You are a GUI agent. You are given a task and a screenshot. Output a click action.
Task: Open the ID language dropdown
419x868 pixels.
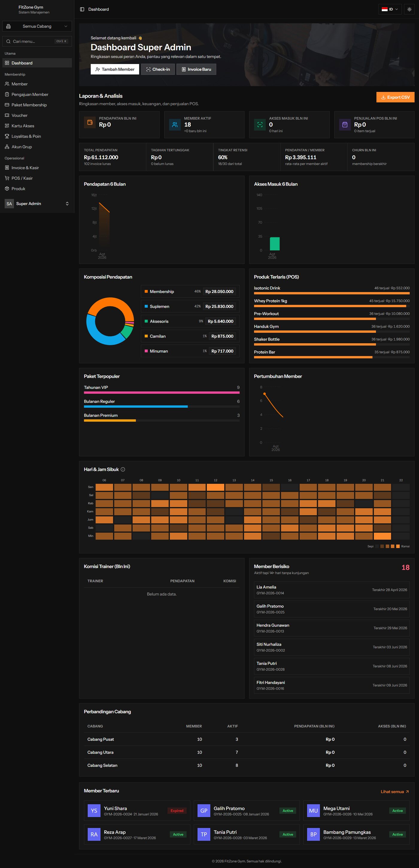390,9
